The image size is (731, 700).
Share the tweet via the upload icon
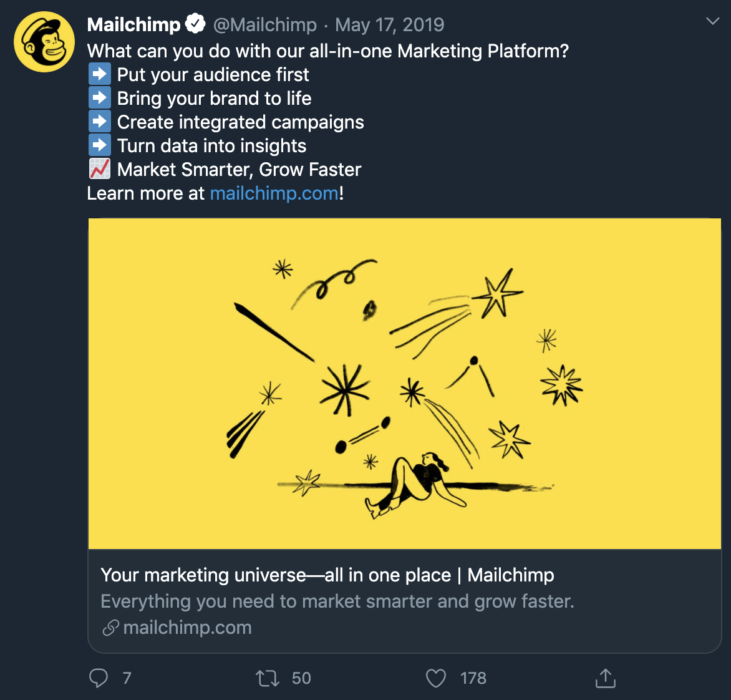pyautogui.click(x=605, y=678)
